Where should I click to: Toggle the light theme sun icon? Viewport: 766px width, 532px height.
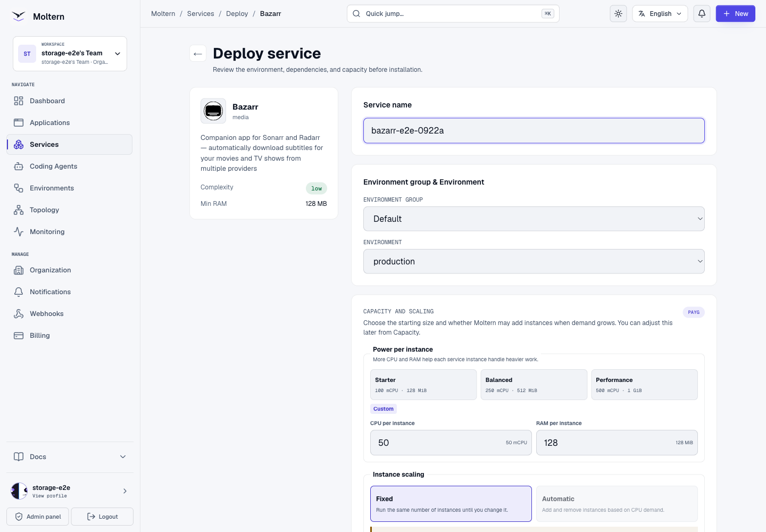(x=618, y=14)
